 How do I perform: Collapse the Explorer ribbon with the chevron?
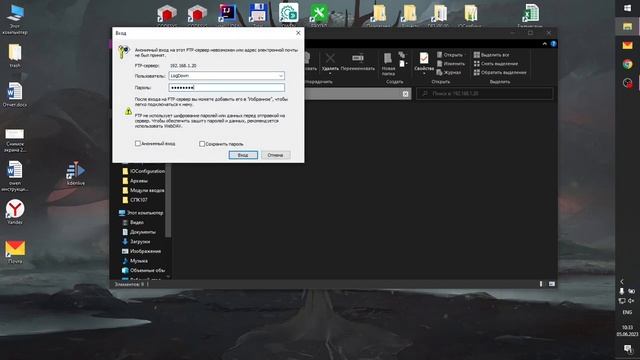point(544,44)
